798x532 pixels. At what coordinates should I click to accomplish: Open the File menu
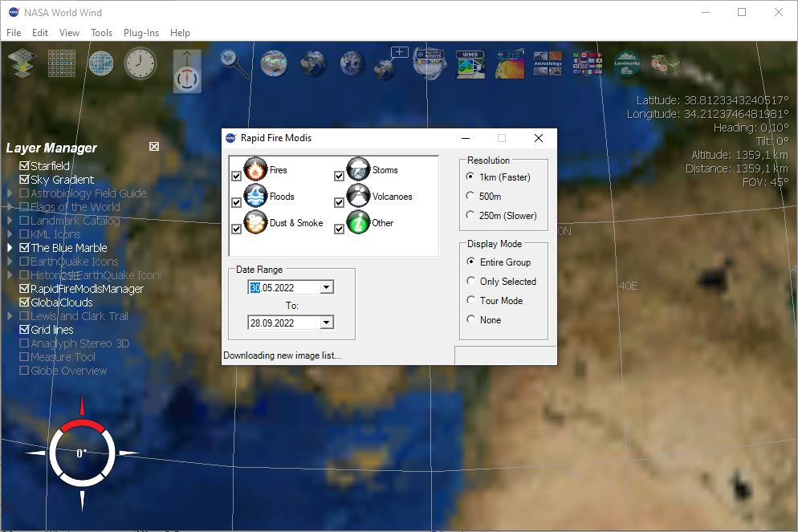pyautogui.click(x=14, y=33)
